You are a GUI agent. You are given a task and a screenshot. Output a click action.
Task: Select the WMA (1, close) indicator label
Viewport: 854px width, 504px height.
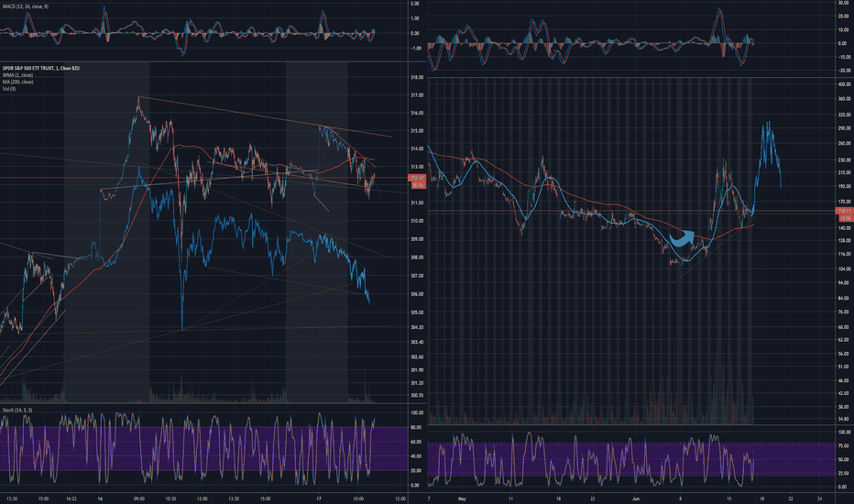point(17,75)
